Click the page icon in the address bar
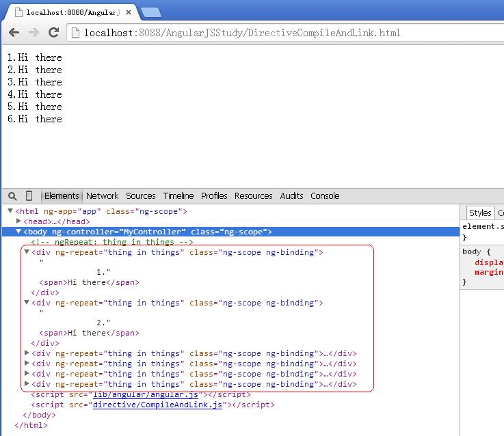This screenshot has width=504, height=436. (75, 32)
